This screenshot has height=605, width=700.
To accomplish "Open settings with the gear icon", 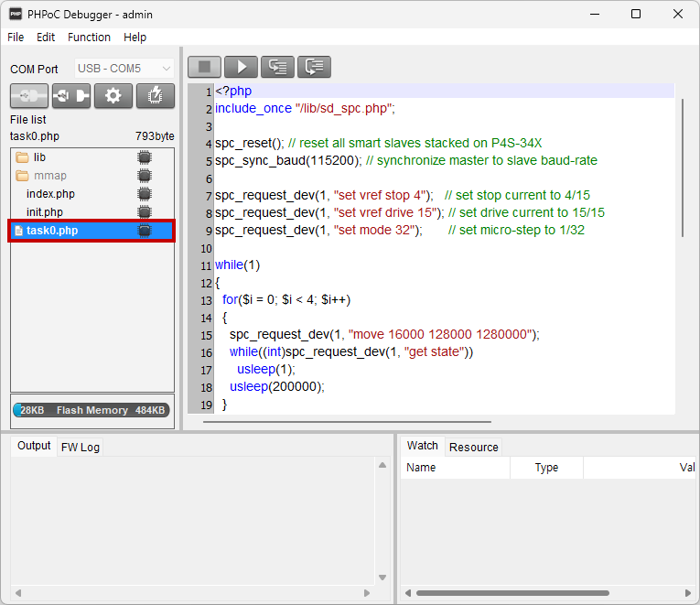I will pyautogui.click(x=113, y=95).
